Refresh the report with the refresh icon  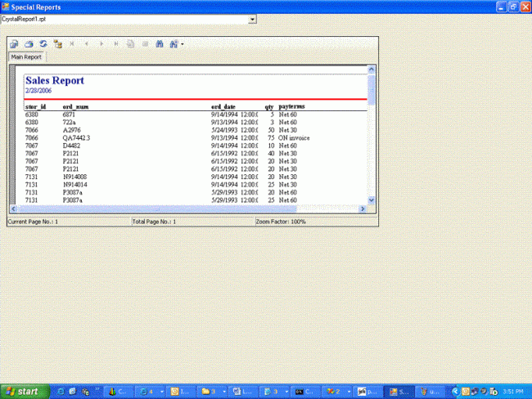43,44
